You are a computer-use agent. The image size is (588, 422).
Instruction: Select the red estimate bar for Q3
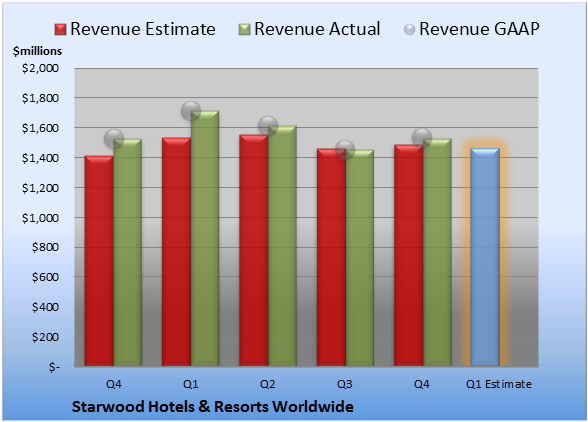tap(331, 257)
